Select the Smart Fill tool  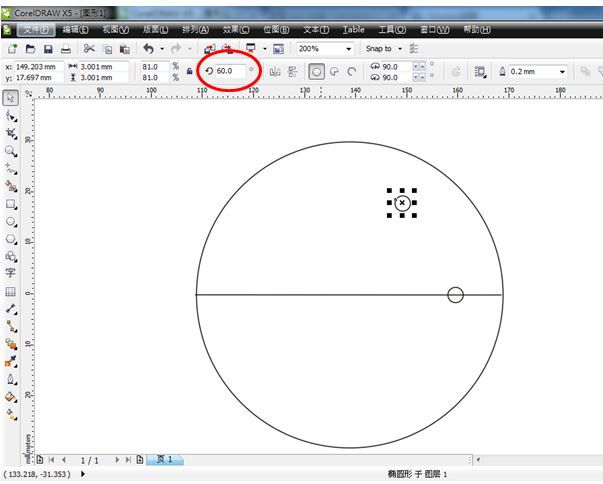(11, 186)
